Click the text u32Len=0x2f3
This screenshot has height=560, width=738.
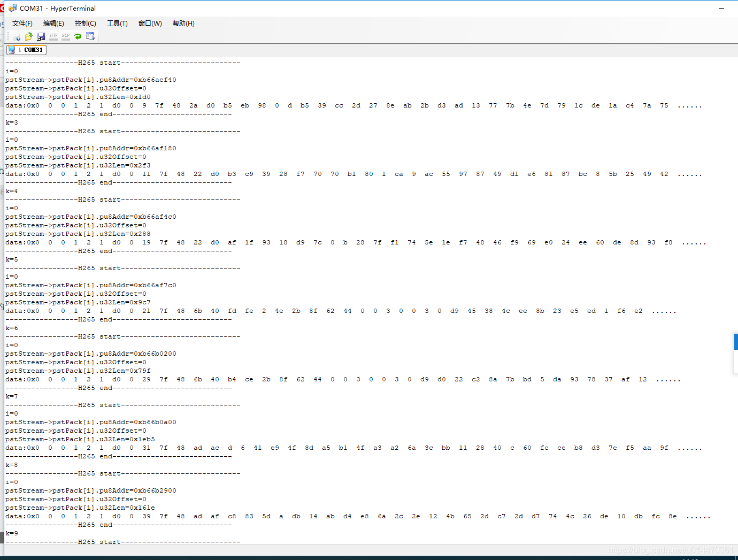pos(125,165)
